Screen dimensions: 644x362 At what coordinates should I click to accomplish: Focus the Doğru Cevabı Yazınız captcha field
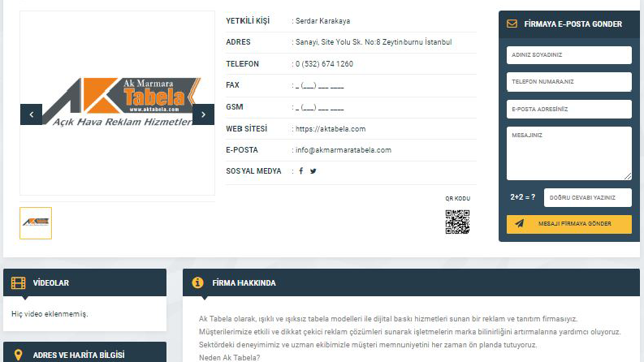[x=588, y=197]
